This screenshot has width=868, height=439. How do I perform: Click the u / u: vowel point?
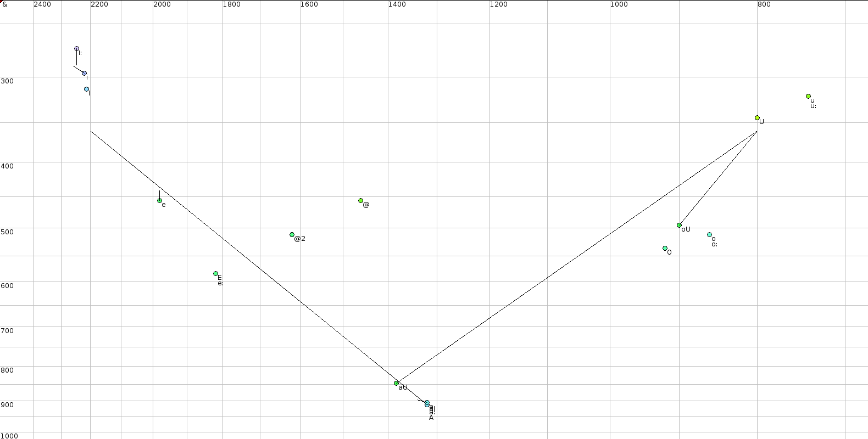(x=808, y=97)
